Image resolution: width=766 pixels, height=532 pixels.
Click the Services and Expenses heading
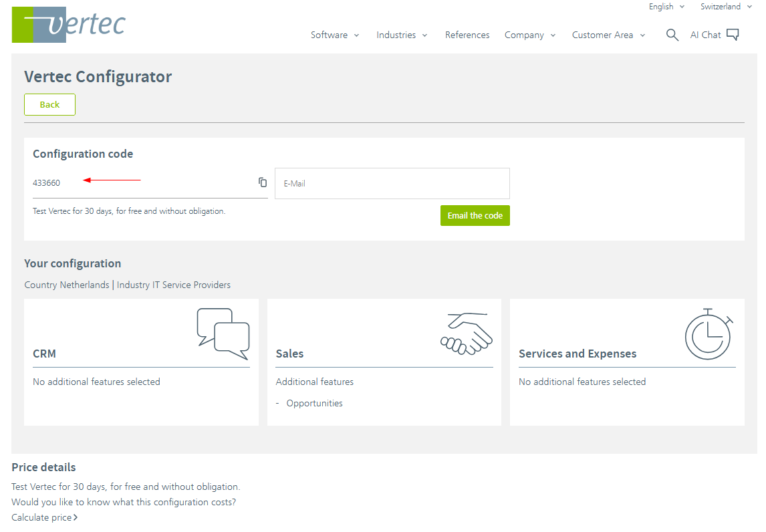click(x=578, y=354)
